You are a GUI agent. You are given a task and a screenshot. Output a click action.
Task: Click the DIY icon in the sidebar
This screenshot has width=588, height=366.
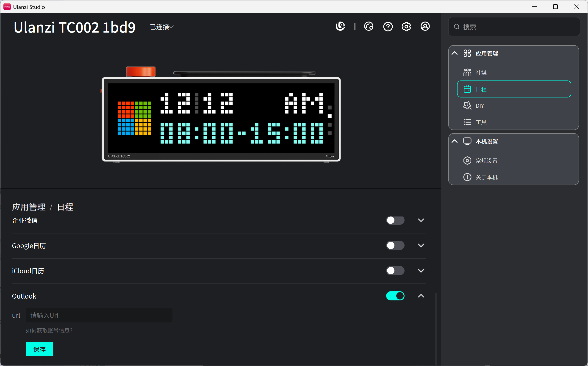pos(467,106)
